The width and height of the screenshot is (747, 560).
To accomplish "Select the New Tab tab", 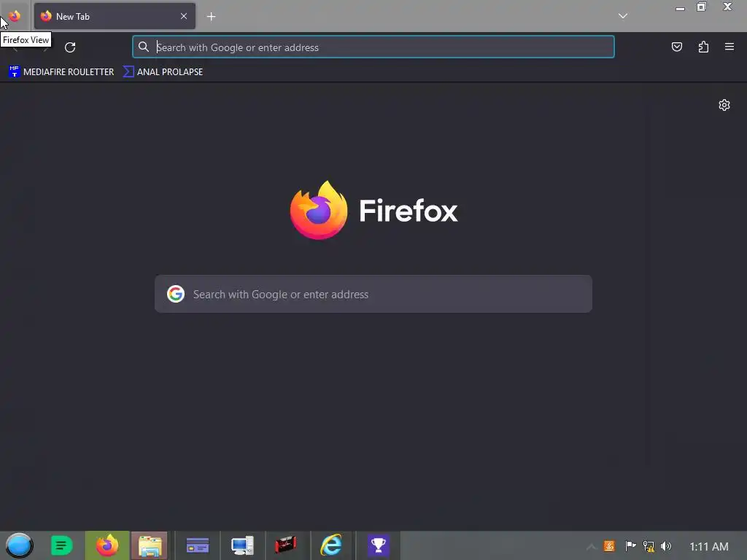I will click(115, 16).
